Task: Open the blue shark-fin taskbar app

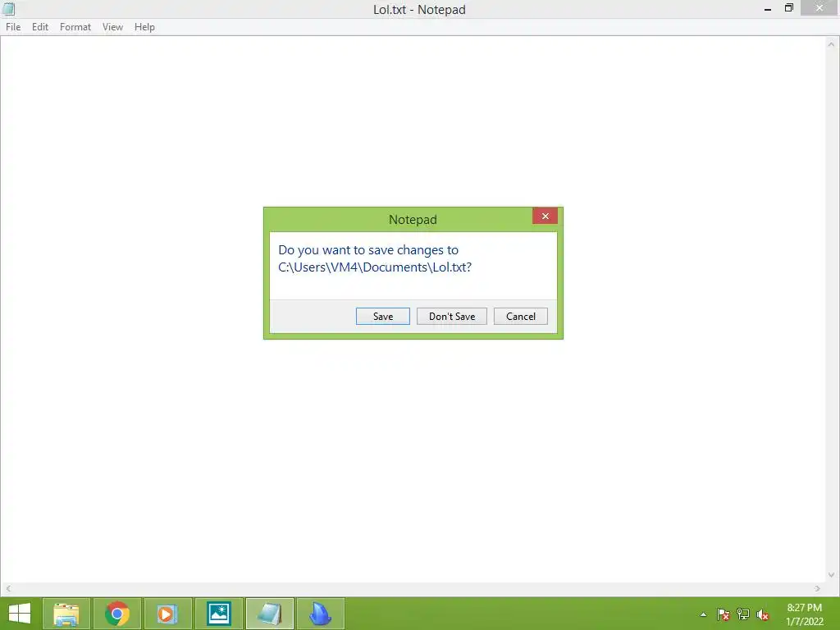Action: click(x=321, y=614)
